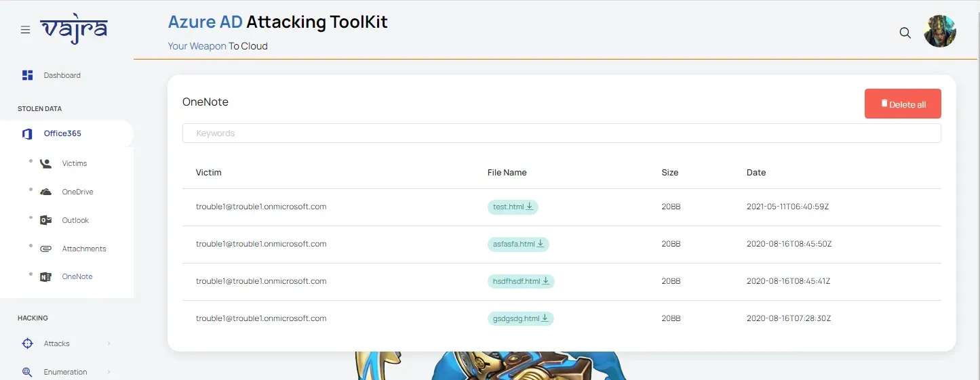
Task: Select victim email in asfasfa.html row
Action: pyautogui.click(x=261, y=244)
